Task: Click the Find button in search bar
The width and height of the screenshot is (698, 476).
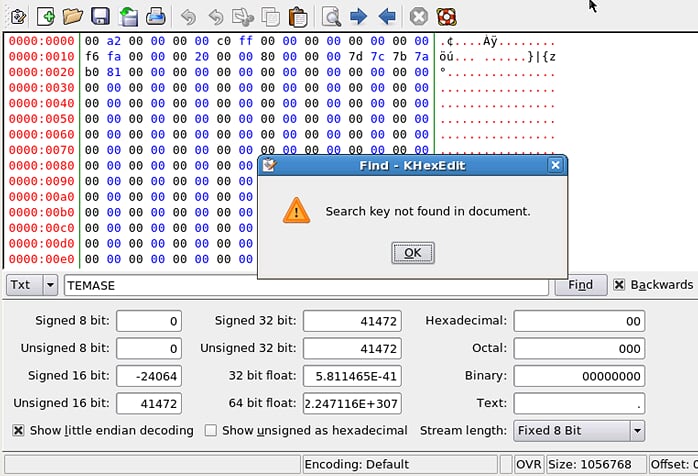Action: pos(580,285)
